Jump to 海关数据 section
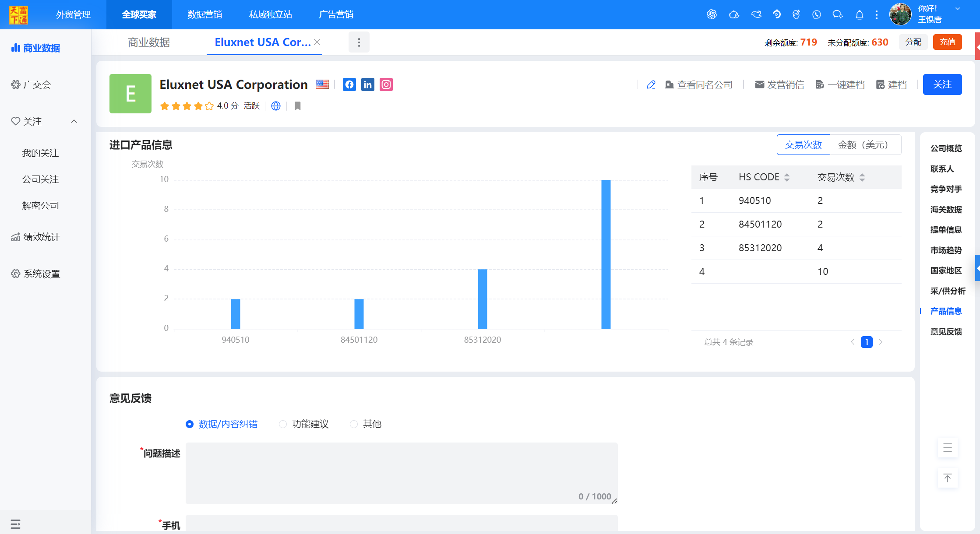 tap(946, 210)
